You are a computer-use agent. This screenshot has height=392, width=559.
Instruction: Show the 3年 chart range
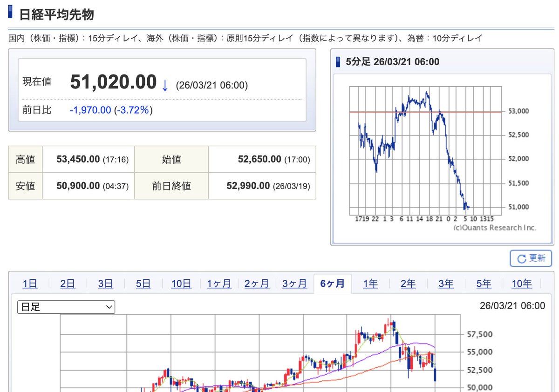446,284
